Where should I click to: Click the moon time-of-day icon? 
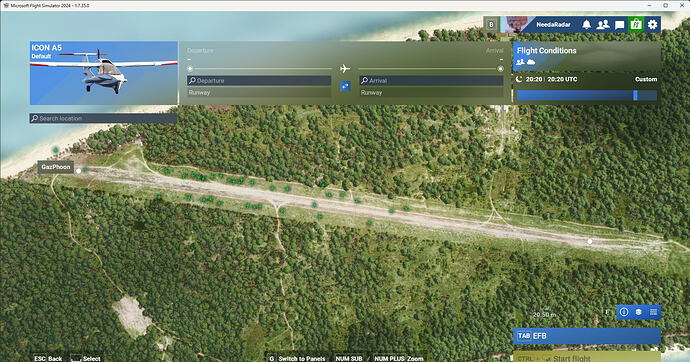pyautogui.click(x=519, y=79)
